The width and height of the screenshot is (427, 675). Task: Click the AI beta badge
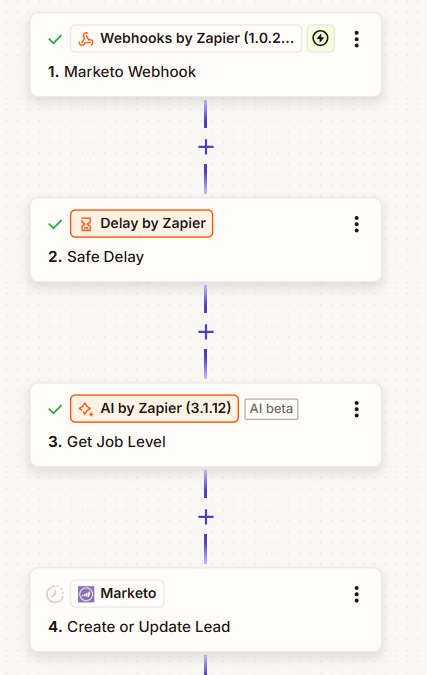pos(271,409)
